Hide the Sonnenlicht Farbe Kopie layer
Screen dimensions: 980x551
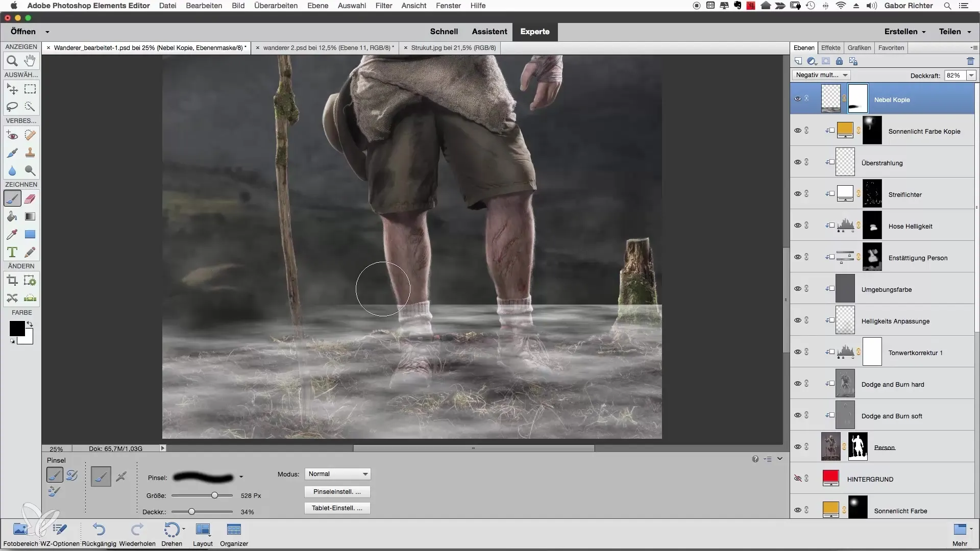pyautogui.click(x=797, y=131)
